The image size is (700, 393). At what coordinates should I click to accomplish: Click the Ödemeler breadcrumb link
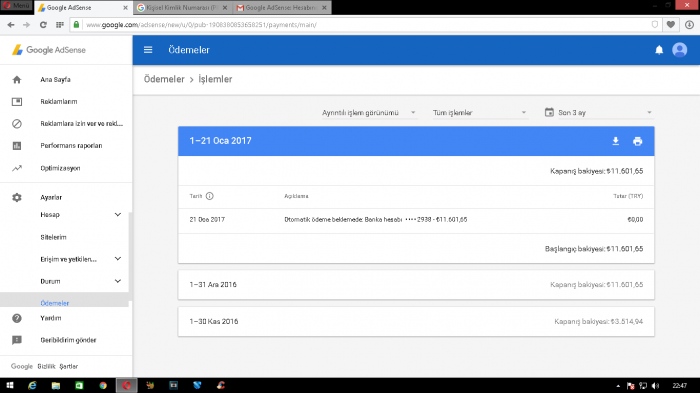164,79
